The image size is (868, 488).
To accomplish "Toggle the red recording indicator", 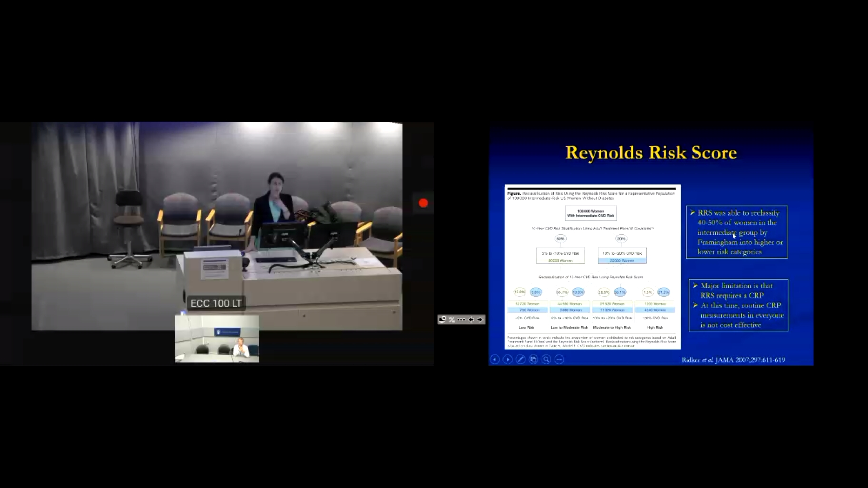I will click(423, 203).
